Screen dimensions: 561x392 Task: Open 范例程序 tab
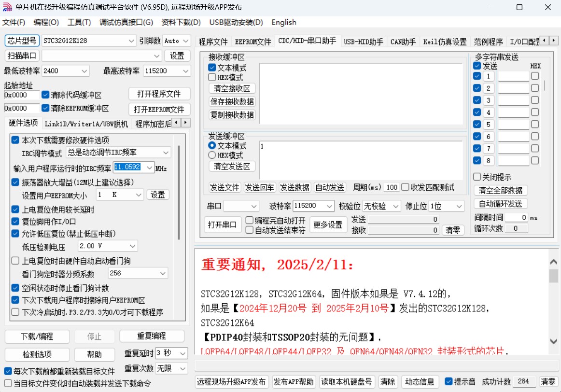(489, 42)
